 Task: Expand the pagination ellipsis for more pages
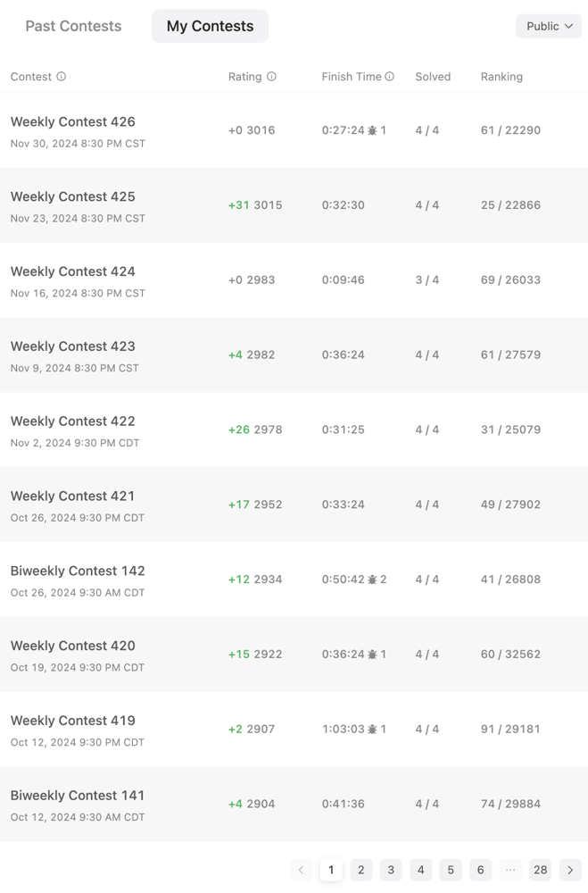point(510,870)
